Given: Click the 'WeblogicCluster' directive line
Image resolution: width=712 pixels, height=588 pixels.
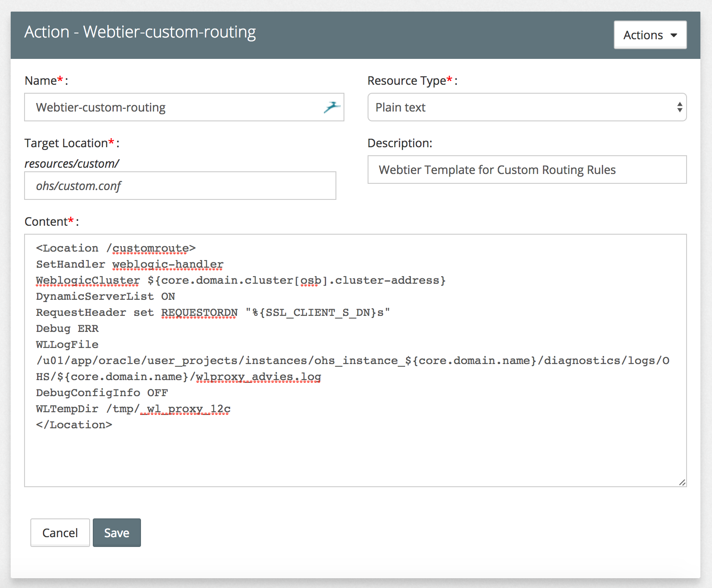Looking at the screenshot, I should click(x=241, y=281).
